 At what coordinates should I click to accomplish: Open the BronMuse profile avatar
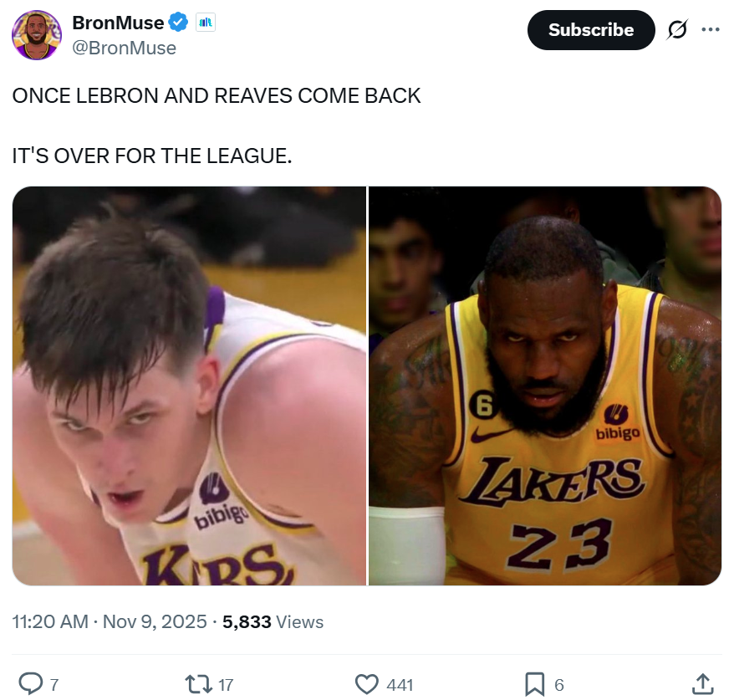37,35
